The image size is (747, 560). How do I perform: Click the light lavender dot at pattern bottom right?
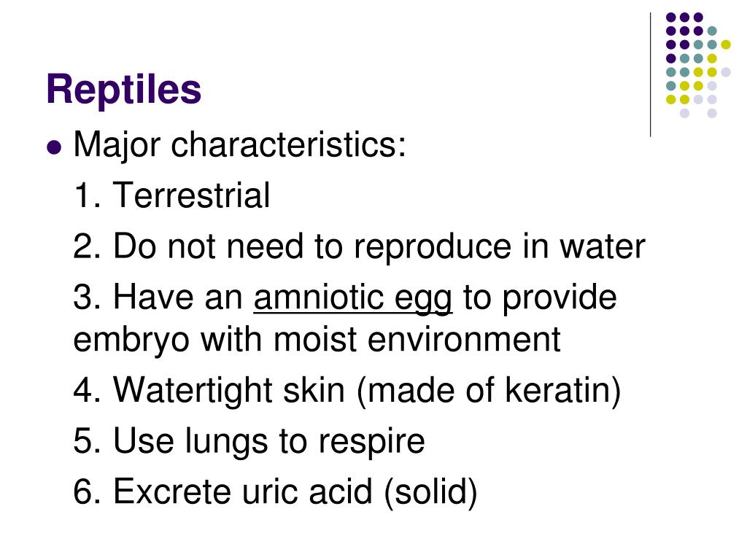[712, 113]
